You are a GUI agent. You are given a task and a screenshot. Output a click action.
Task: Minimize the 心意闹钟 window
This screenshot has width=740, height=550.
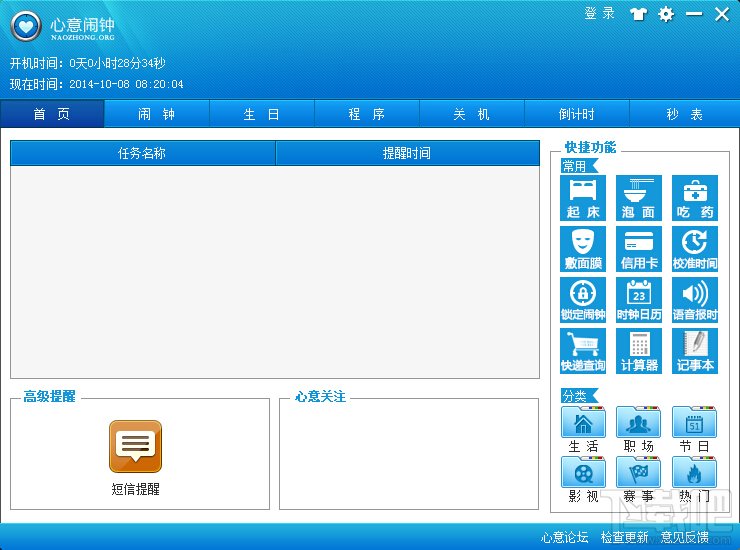point(694,14)
